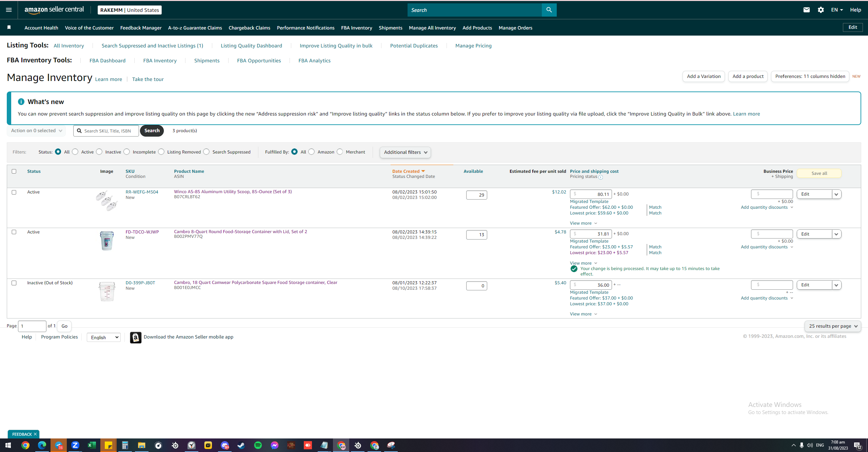The image size is (868, 452).
Task: Open Discord from taskbar
Action: click(x=225, y=445)
